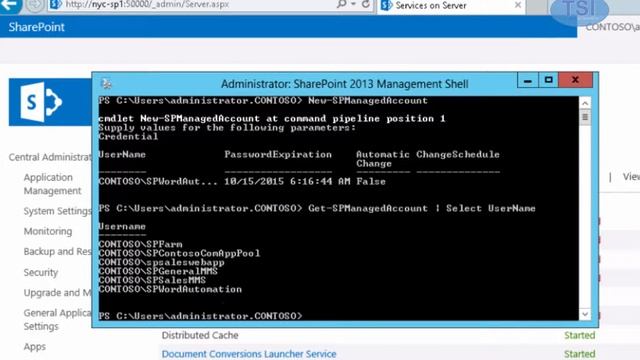Click Distributed Cache service name
This screenshot has height=360, width=640.
tap(200, 335)
